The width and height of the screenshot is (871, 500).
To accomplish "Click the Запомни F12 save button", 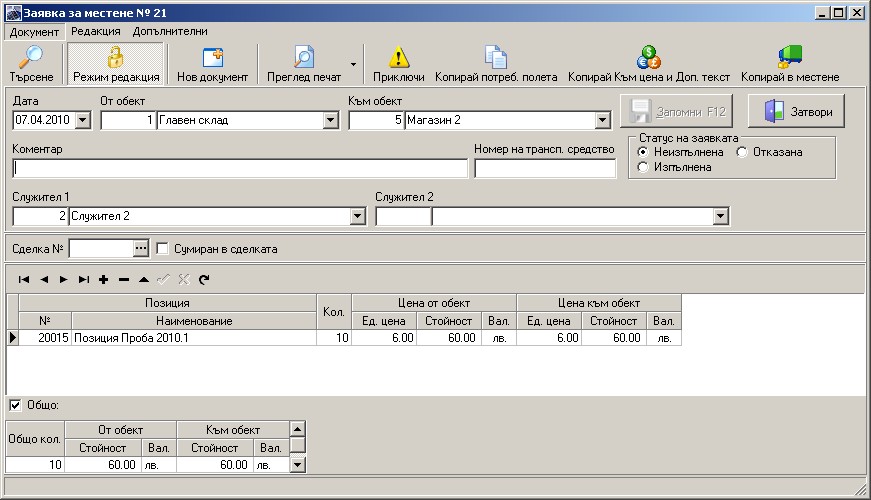I will (x=676, y=111).
